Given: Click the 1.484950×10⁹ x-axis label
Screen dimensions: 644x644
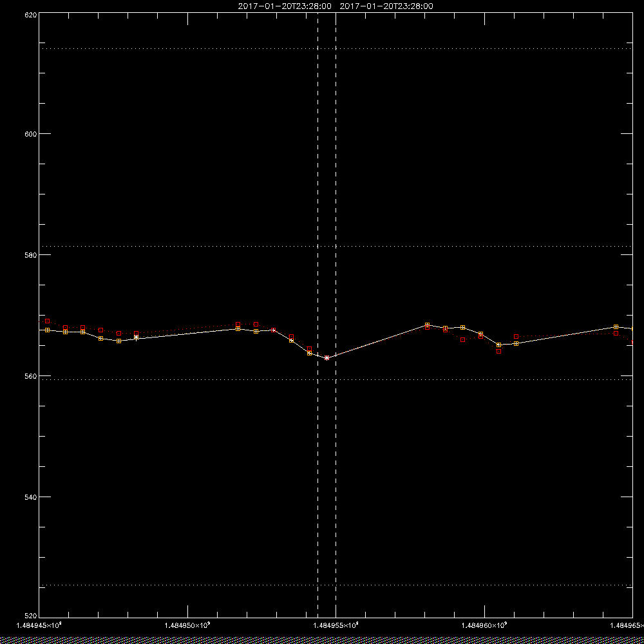Looking at the screenshot, I should coord(187,625).
